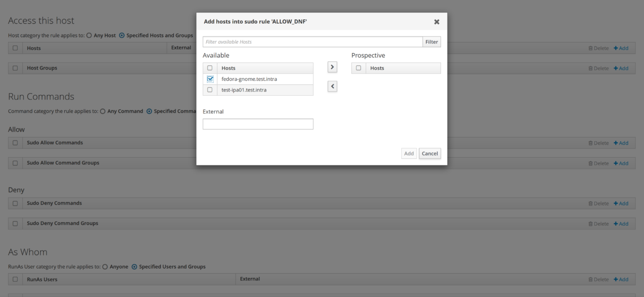This screenshot has width=644, height=297.
Task: Move selected host to Prospective with right arrow
Action: pos(332,67)
